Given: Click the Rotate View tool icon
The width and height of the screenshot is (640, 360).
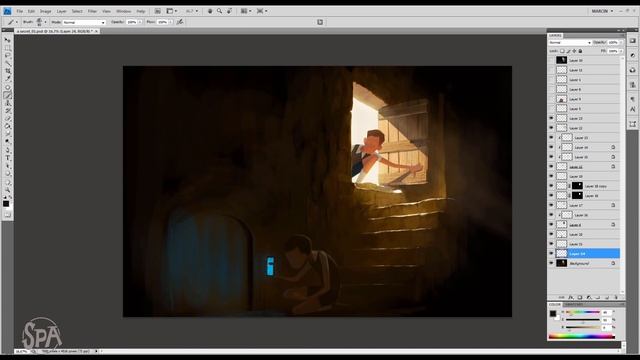Looking at the screenshot, I should [x=229, y=11].
